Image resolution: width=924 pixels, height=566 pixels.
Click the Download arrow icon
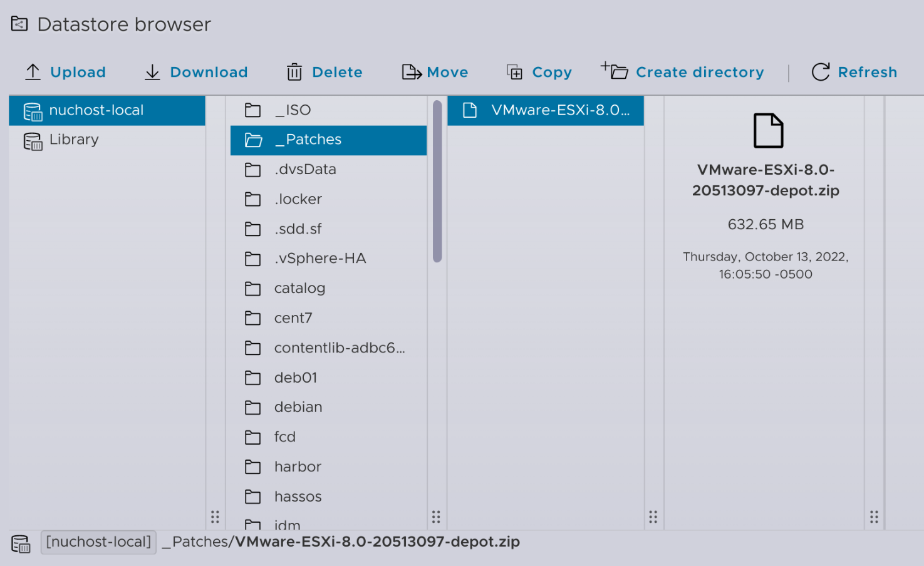[152, 72]
